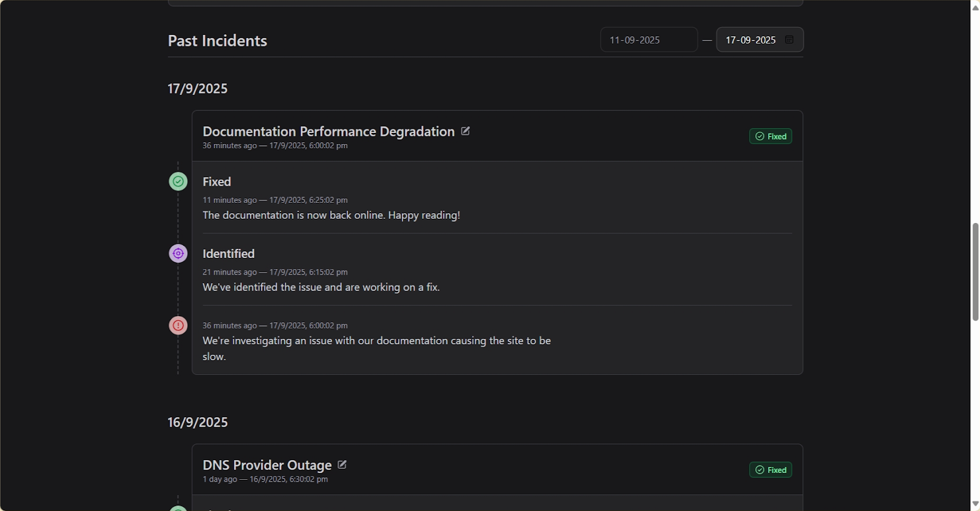Select the 17/9/2025 date heading
Viewport: 980px width, 511px height.
(x=197, y=89)
